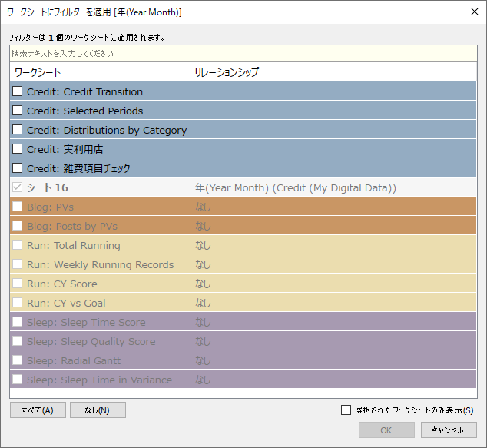Click the OK button
487x448 pixels.
tap(386, 430)
